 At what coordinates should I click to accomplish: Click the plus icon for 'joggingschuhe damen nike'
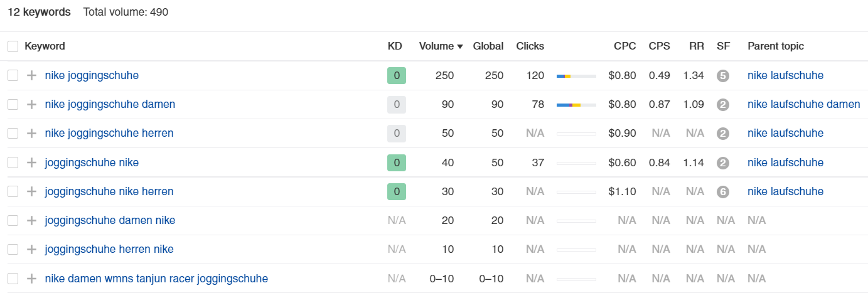point(32,220)
